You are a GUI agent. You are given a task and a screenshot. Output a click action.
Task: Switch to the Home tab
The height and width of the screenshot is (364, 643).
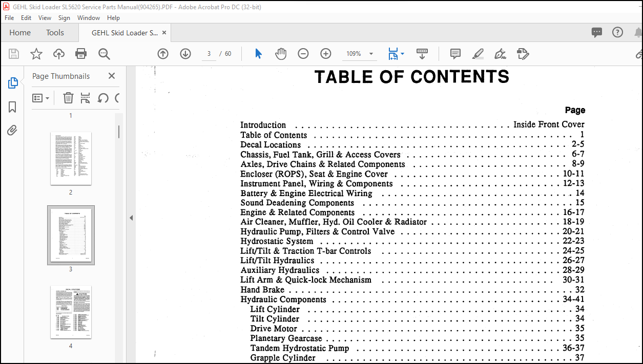tap(20, 32)
